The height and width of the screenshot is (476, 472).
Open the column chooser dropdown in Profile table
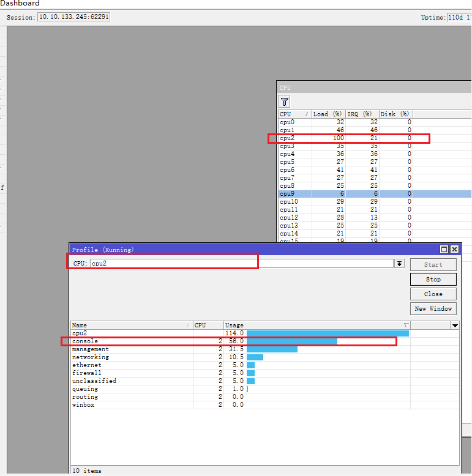(455, 325)
